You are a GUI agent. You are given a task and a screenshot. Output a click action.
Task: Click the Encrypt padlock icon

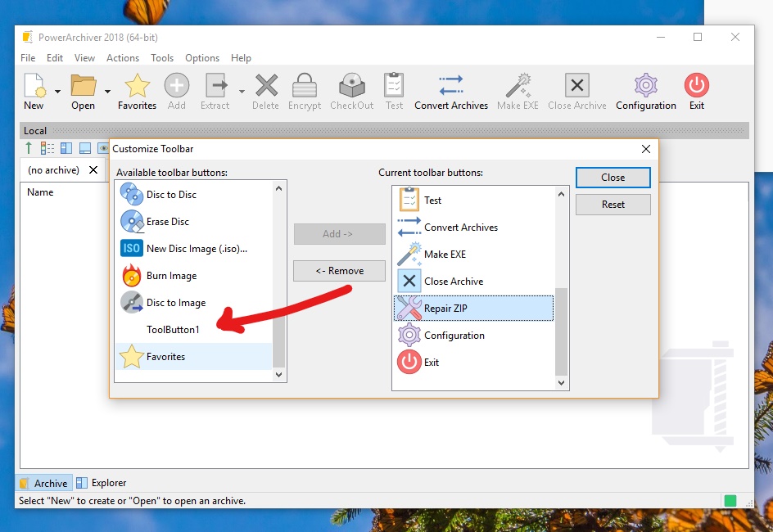click(x=304, y=86)
